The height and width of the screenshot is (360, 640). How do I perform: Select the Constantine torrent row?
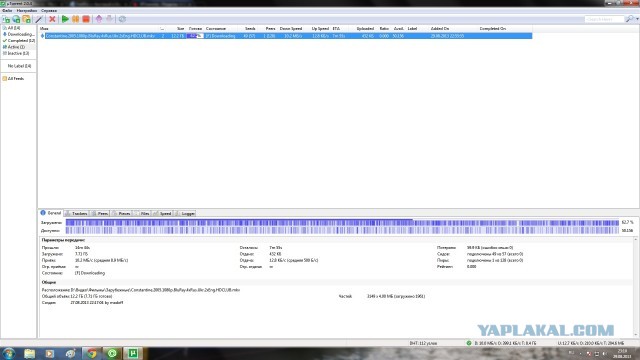286,36
